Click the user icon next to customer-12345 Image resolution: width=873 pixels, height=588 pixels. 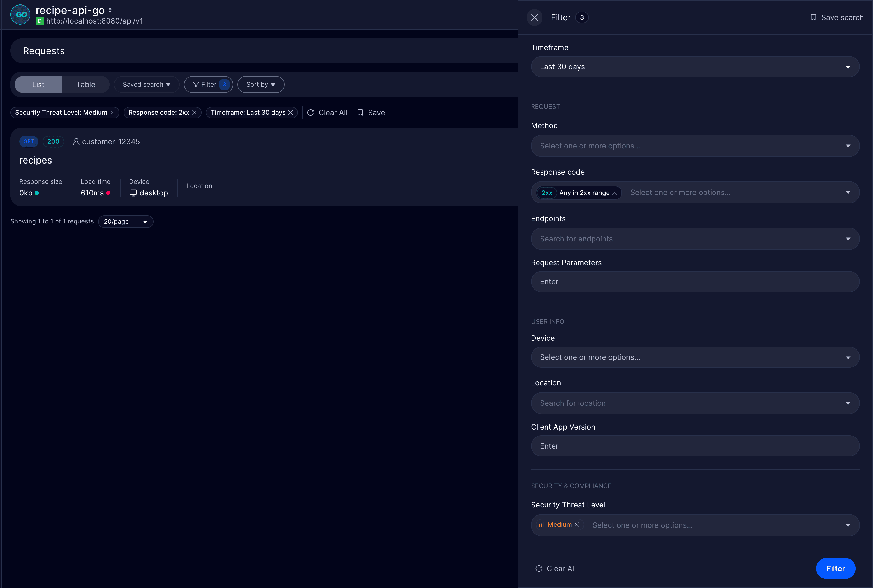click(x=77, y=141)
